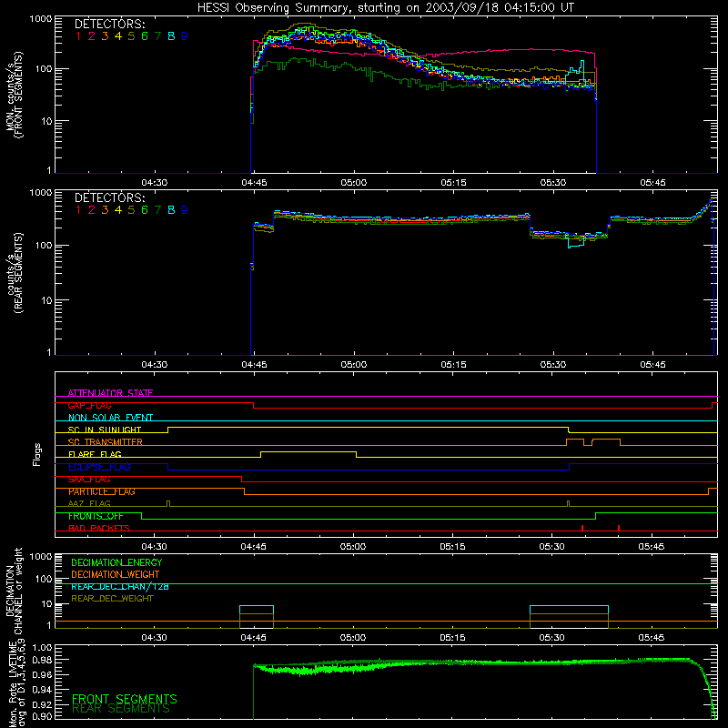
Task: Click the FRONTS_OFF flag label
Action: point(96,516)
